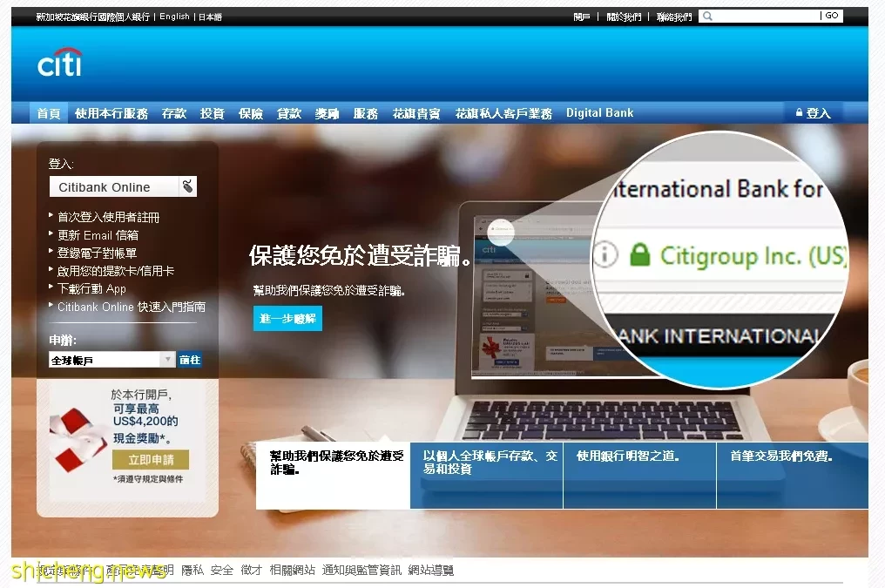Click the 新加坡花旗銀行國際個人銀行 link
The height and width of the screenshot is (588, 885).
(x=93, y=17)
